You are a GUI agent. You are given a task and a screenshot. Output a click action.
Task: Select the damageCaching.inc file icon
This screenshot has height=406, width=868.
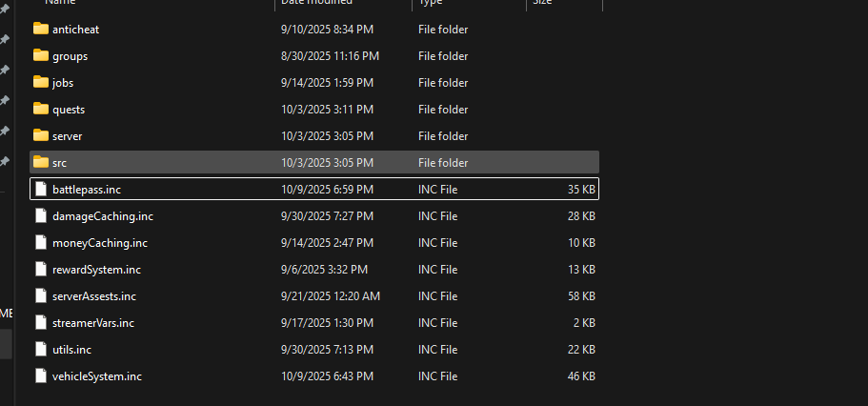pyautogui.click(x=41, y=215)
